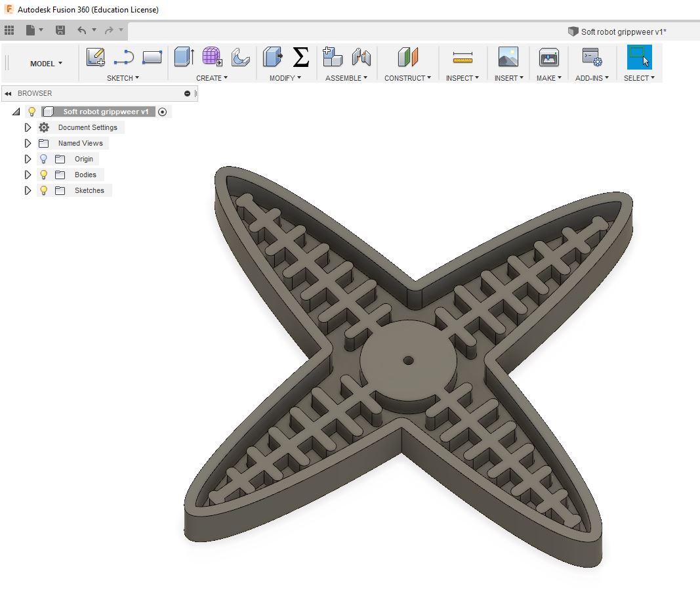Toggle visibility of root component lightbulb
Screen dimensions: 700x613
pos(31,112)
